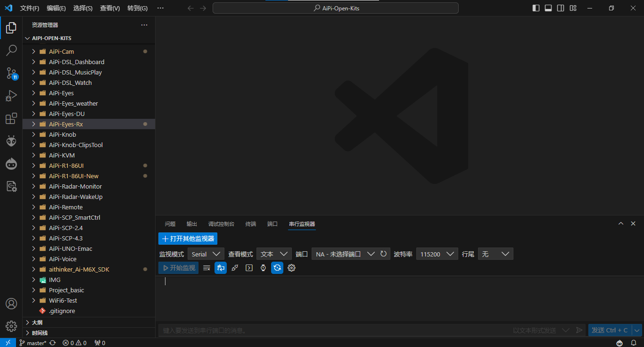Open Explorer more actions ellipsis

[x=144, y=25]
